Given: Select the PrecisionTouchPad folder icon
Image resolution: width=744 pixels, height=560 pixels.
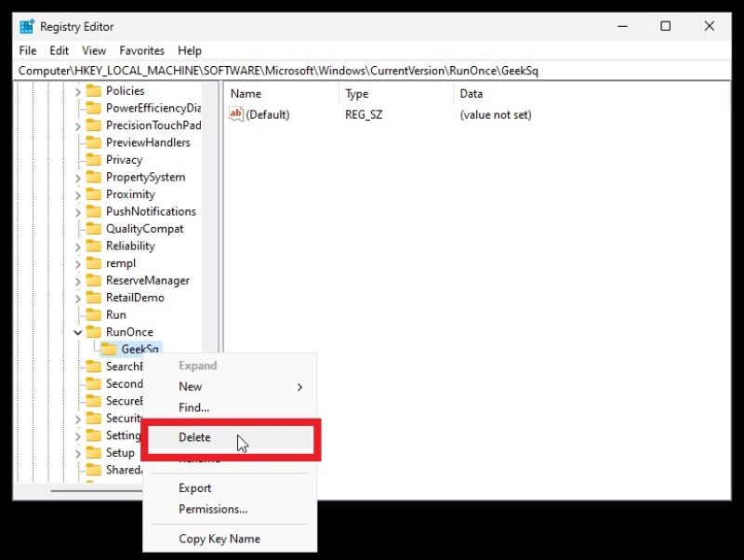Looking at the screenshot, I should click(x=94, y=126).
